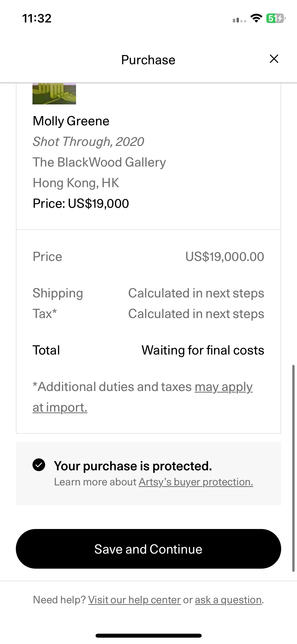Tap the home indicator bar at bottom
The width and height of the screenshot is (297, 644).
(x=149, y=636)
